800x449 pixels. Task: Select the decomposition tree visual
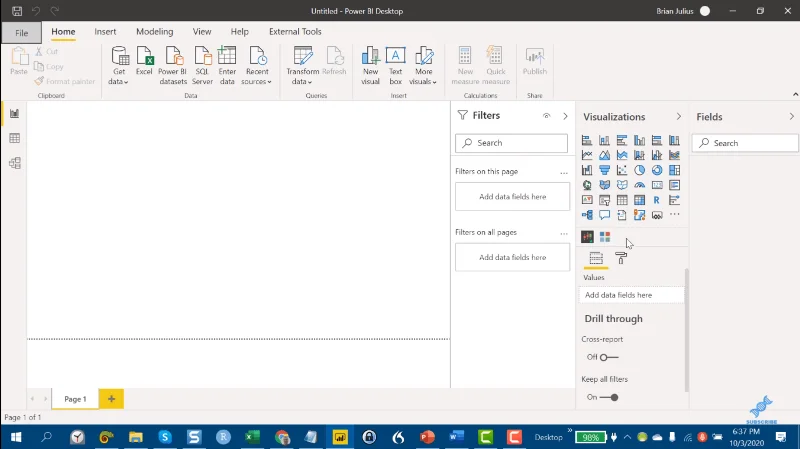click(587, 215)
